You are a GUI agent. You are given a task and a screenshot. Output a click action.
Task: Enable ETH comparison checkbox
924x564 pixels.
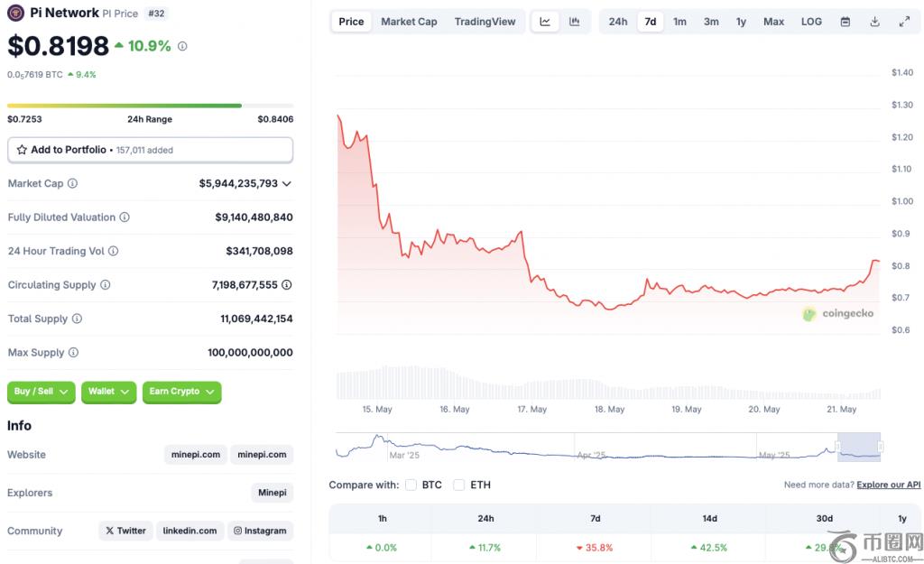pyautogui.click(x=459, y=485)
